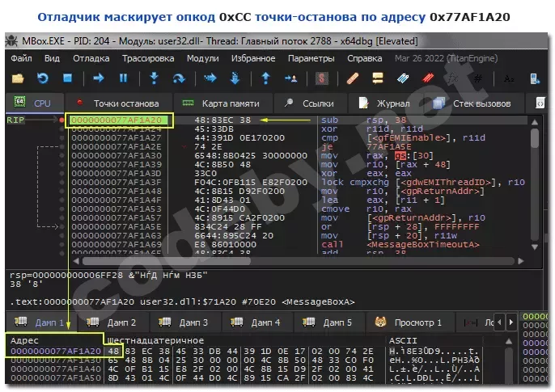Click the horizontal scrollbar left arrow
The image size is (555, 392).
pyautogui.click(x=76, y=261)
